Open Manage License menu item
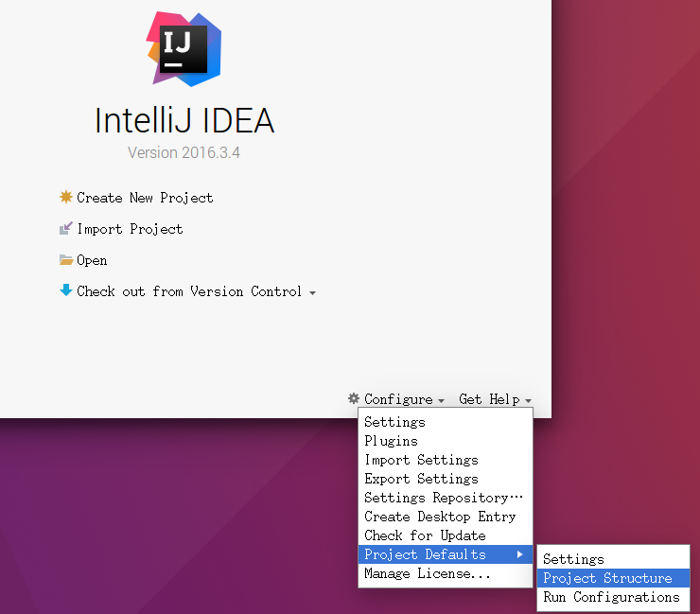Viewport: 700px width, 614px height. 446,573
